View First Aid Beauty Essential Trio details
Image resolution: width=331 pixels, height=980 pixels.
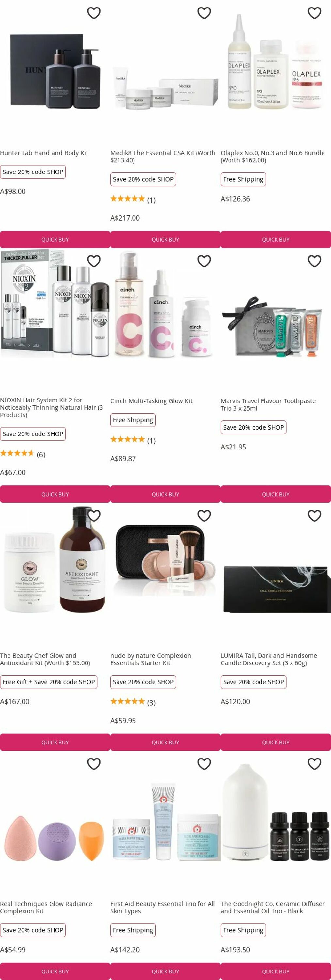(162, 907)
